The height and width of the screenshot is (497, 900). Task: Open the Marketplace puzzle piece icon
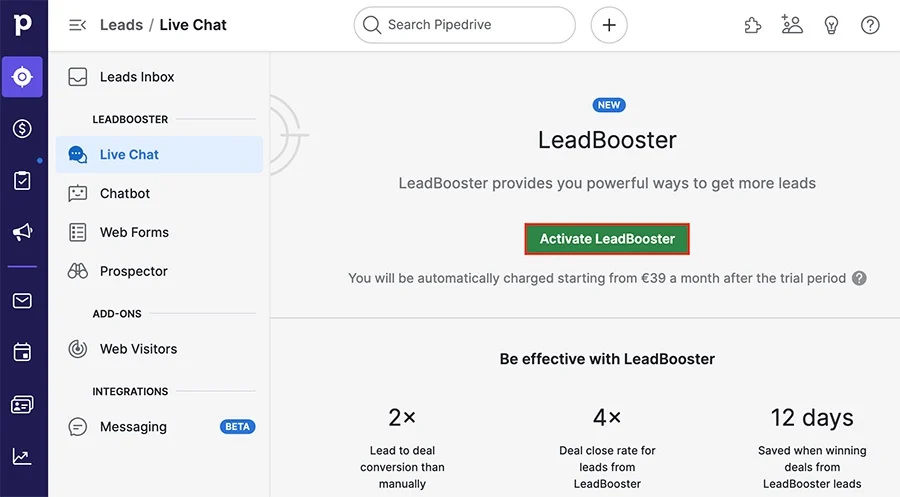[752, 25]
